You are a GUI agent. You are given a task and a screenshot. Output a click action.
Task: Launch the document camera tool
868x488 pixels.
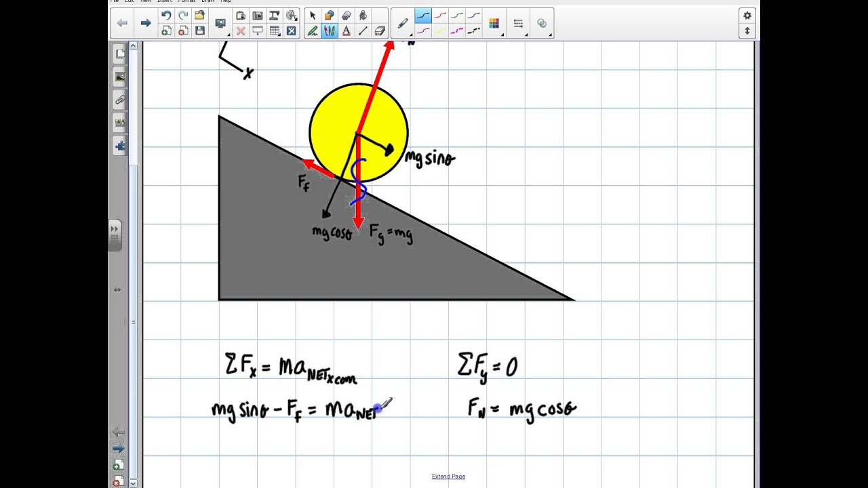pyautogui.click(x=275, y=16)
